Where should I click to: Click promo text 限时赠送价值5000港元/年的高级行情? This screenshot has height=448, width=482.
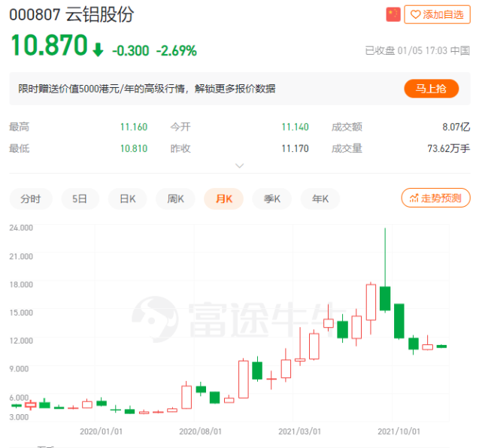[101, 89]
